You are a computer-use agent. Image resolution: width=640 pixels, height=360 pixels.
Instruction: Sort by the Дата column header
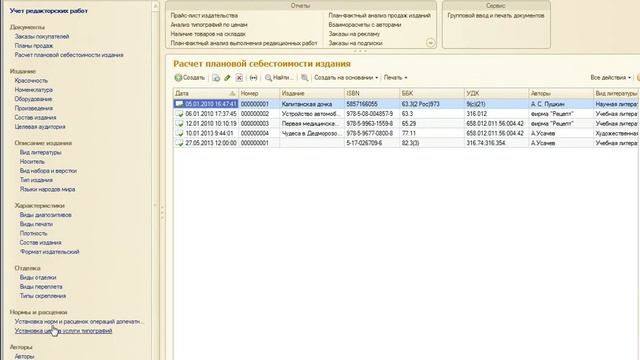click(x=205, y=93)
